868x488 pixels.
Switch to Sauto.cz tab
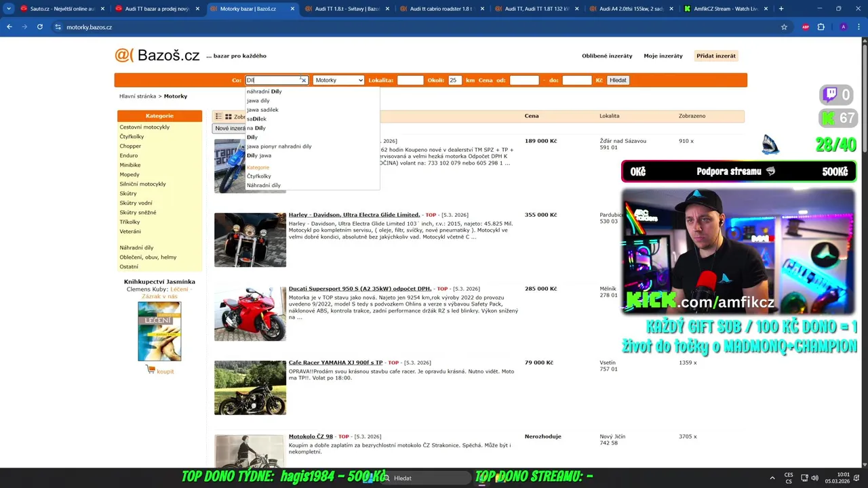click(62, 9)
